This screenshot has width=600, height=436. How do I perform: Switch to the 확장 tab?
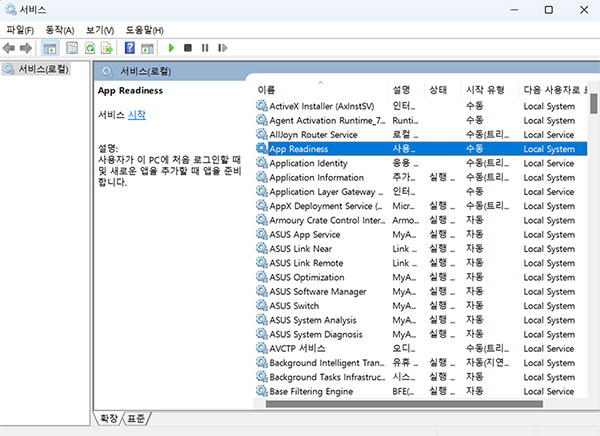pyautogui.click(x=109, y=418)
